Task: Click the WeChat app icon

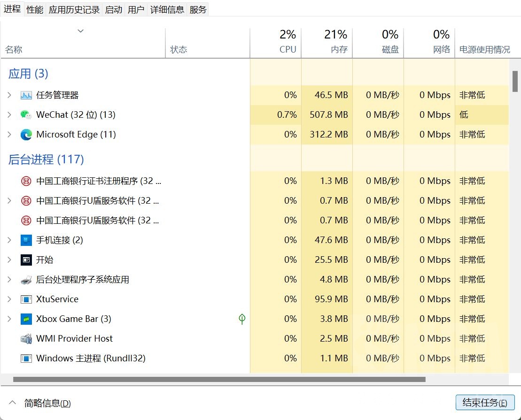Action: [26, 115]
